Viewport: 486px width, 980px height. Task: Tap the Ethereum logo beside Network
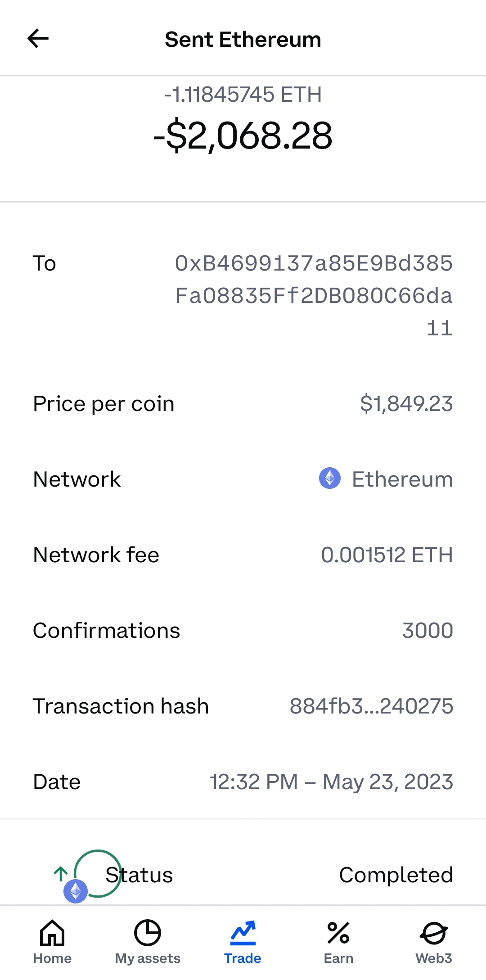[330, 479]
